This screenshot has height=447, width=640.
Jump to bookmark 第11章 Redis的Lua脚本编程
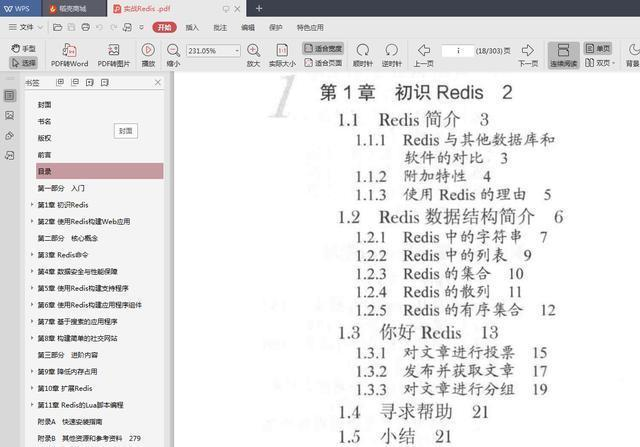point(80,405)
